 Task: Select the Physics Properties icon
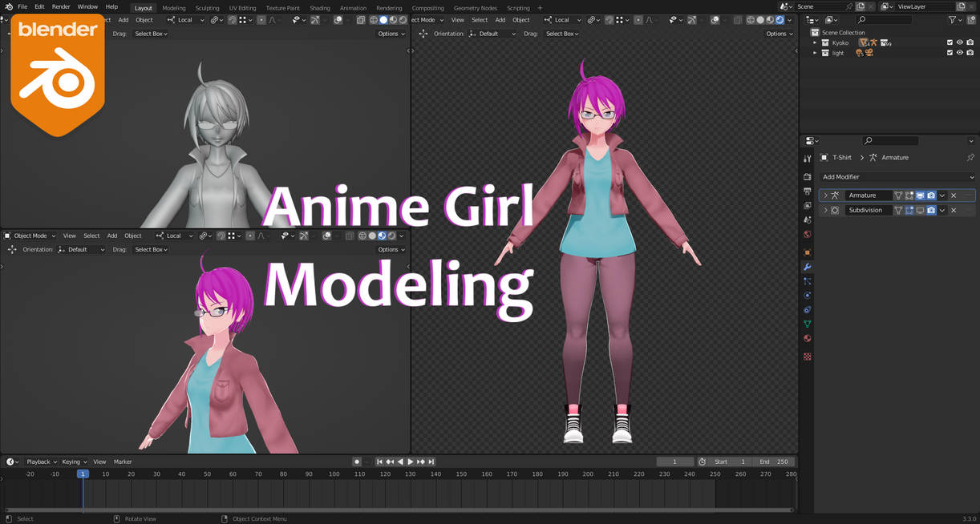click(807, 295)
